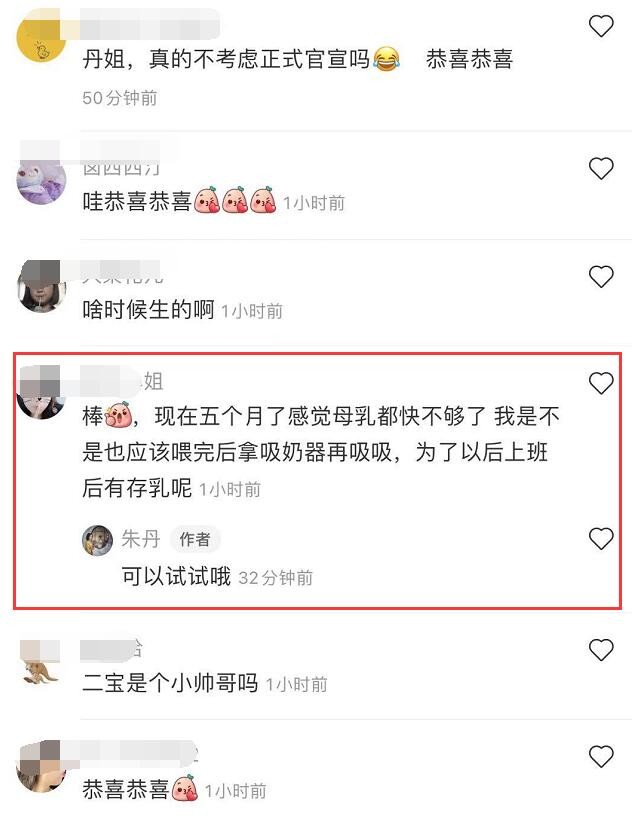632x826 pixels.
Task: View 朱丹's author avatar
Action: point(97,540)
